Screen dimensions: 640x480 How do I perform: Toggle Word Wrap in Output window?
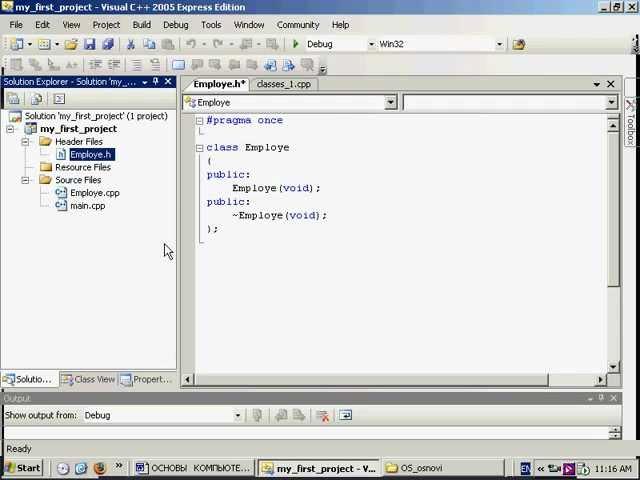click(x=345, y=415)
